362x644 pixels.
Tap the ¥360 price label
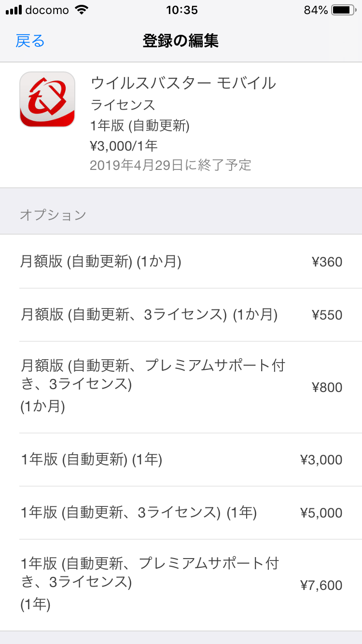[x=327, y=262]
